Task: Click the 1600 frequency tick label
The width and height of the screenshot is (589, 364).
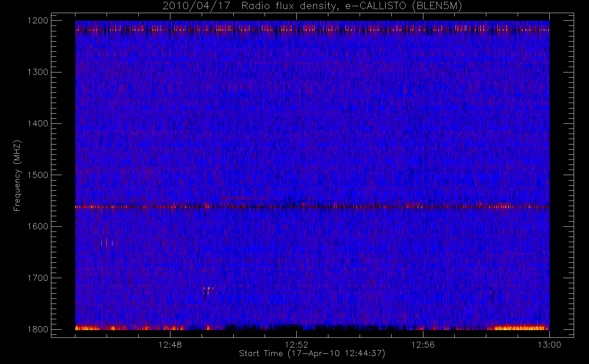Action: (x=38, y=226)
